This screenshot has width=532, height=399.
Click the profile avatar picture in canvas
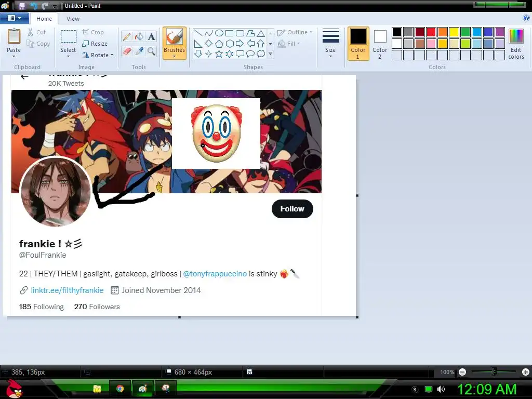tap(56, 191)
